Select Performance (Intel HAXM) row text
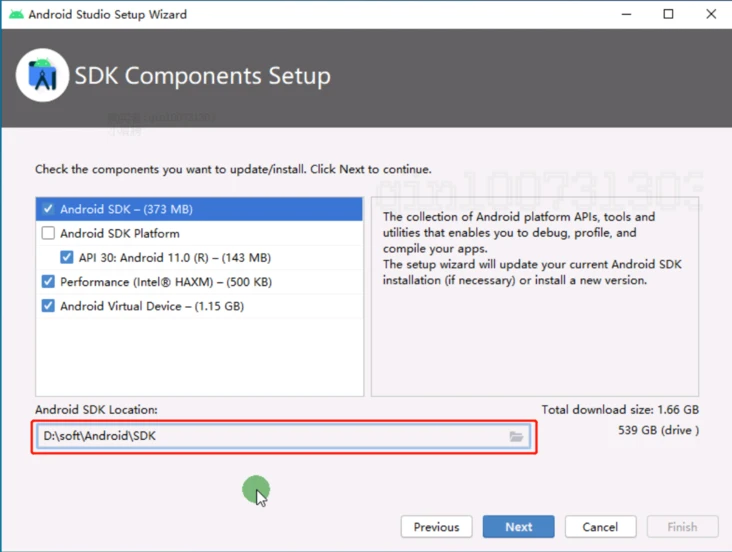 [x=166, y=282]
